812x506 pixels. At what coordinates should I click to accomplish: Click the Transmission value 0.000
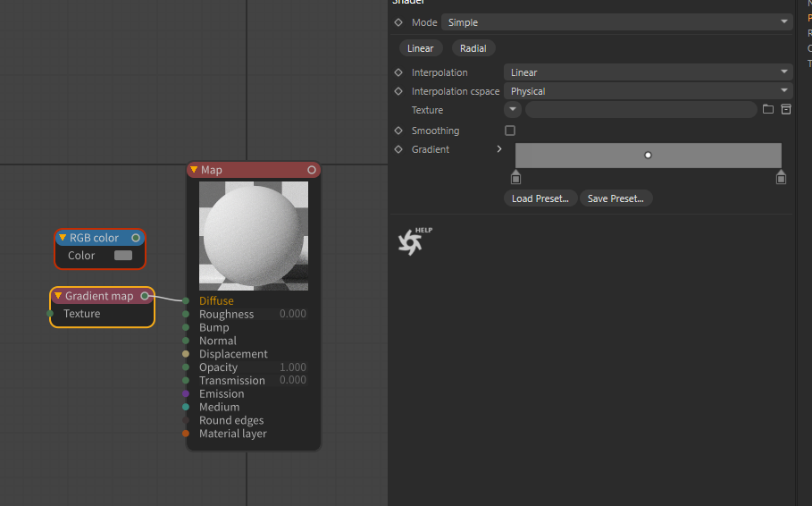click(293, 380)
